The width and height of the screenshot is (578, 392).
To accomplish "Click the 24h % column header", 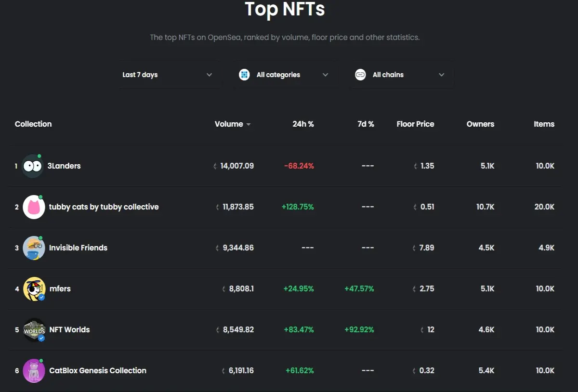I will pos(303,124).
